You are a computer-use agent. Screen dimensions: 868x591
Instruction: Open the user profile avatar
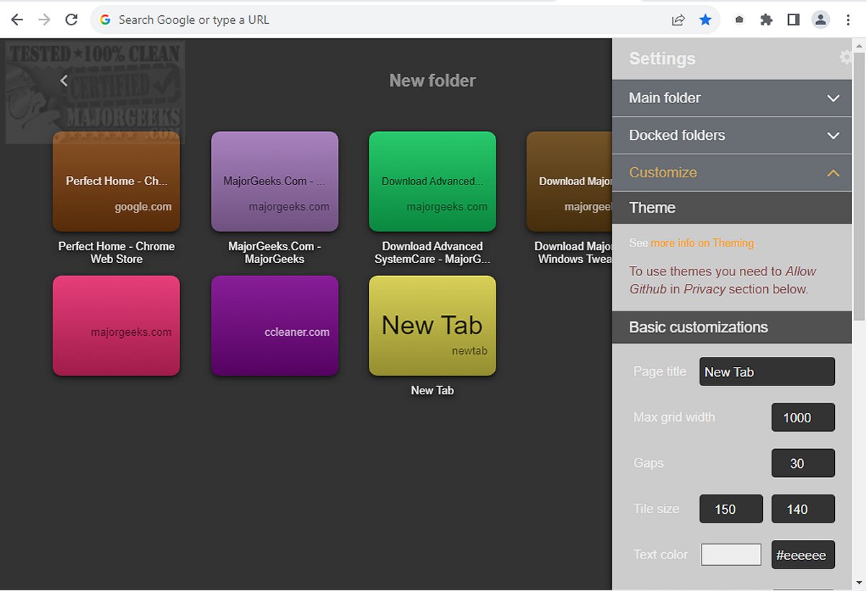pyautogui.click(x=820, y=20)
